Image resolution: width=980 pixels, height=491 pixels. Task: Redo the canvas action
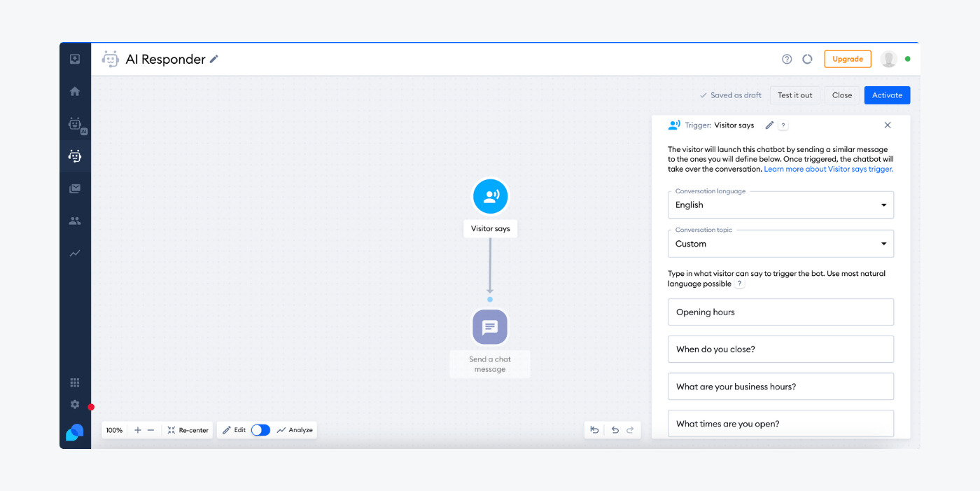pyautogui.click(x=630, y=430)
